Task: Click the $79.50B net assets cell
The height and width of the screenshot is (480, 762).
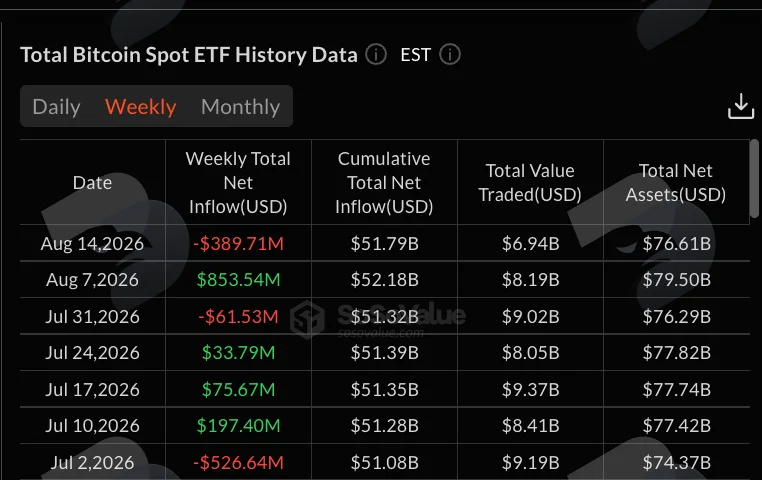Action: 676,280
